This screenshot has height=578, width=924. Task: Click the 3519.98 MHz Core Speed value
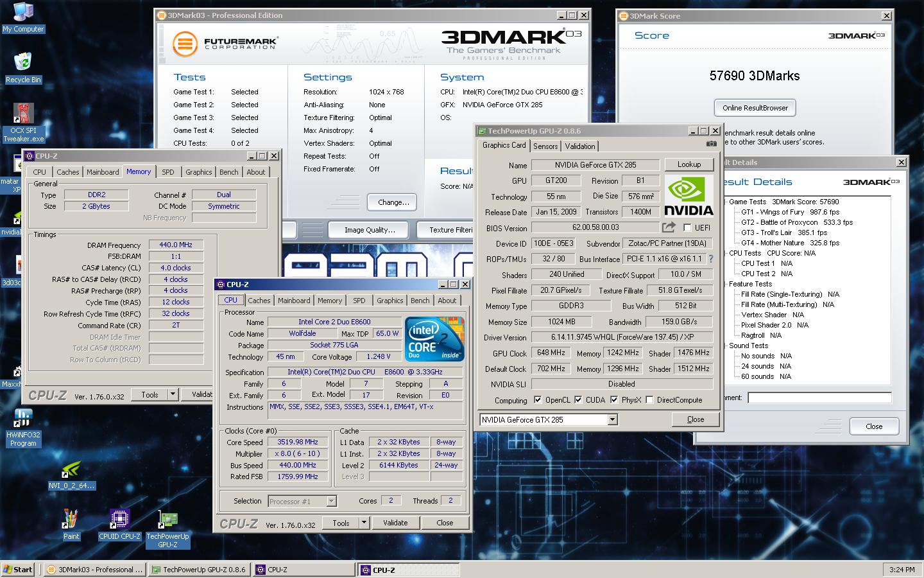tap(298, 442)
